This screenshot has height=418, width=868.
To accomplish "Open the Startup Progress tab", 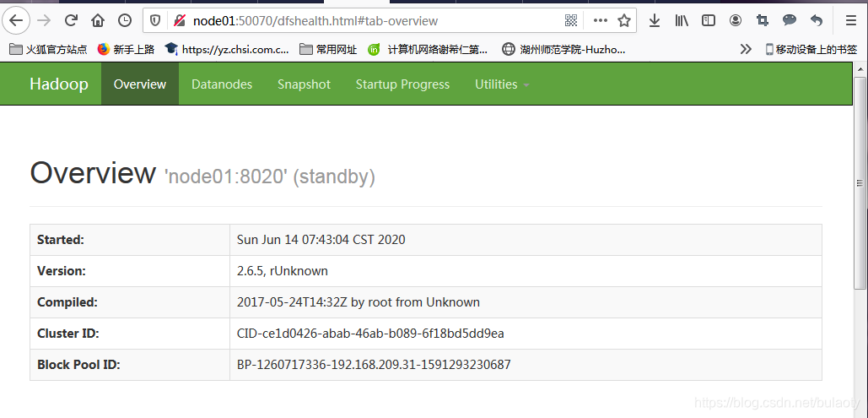I will pyautogui.click(x=402, y=84).
